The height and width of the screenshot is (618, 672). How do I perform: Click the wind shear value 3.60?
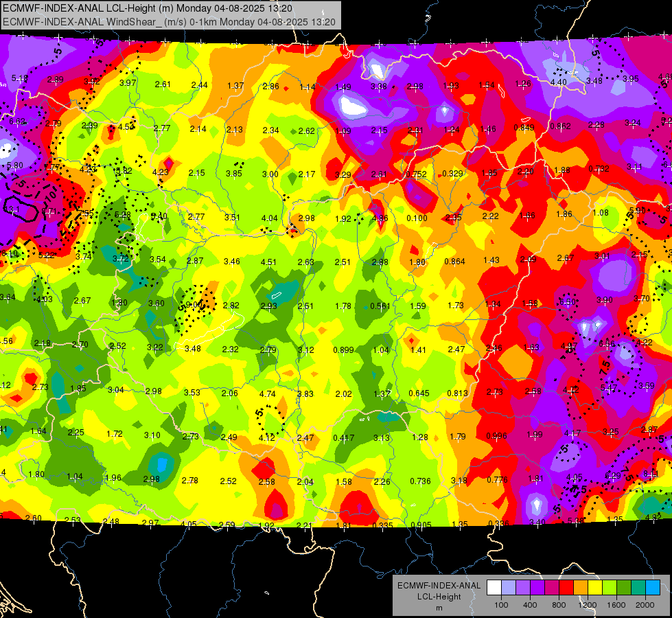(x=157, y=304)
